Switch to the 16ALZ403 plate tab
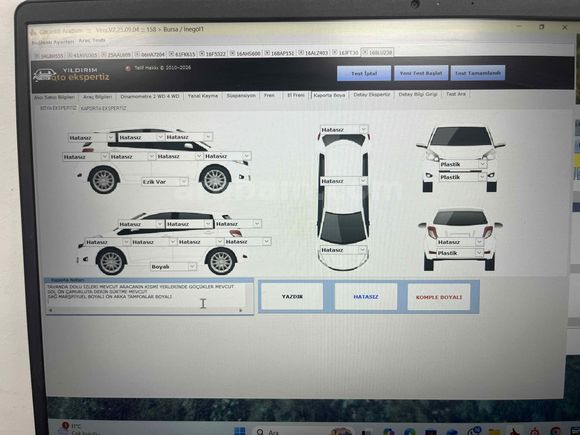 [x=316, y=53]
